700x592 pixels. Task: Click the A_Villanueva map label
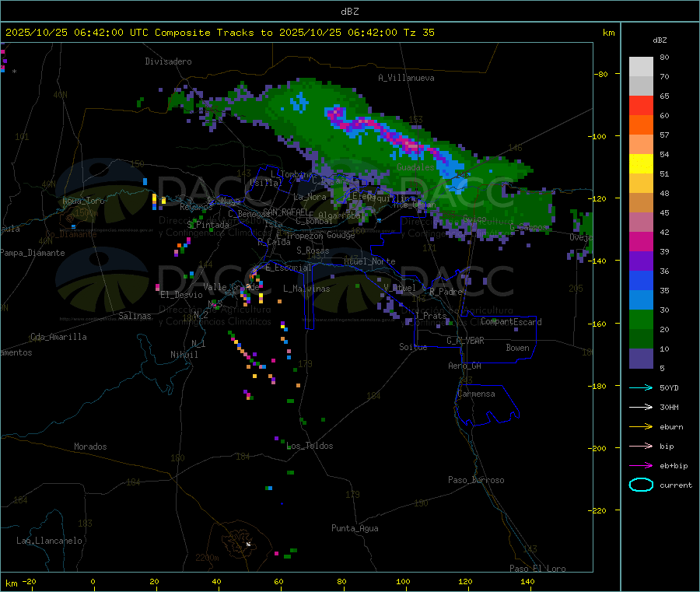[406, 78]
